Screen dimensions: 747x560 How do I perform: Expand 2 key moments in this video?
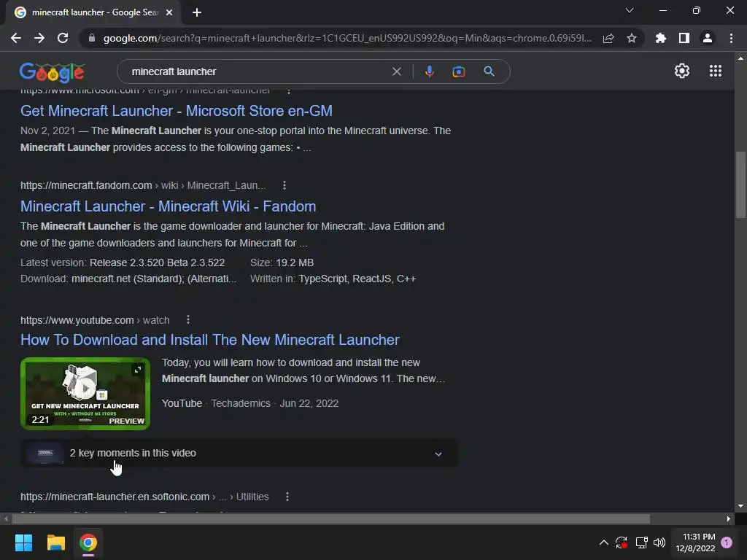[239, 453]
